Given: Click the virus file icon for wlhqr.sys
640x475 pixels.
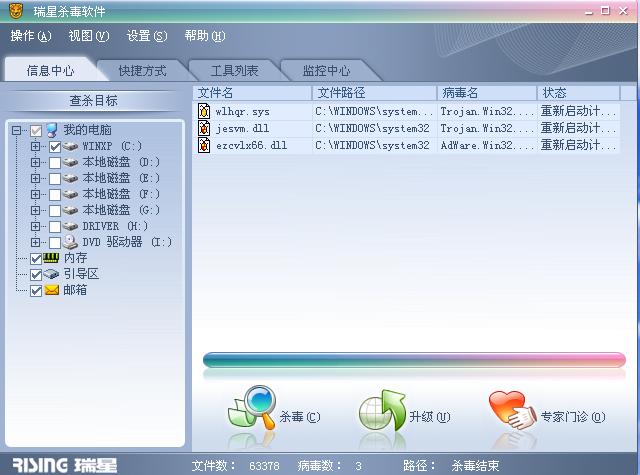Looking at the screenshot, I should (x=204, y=111).
